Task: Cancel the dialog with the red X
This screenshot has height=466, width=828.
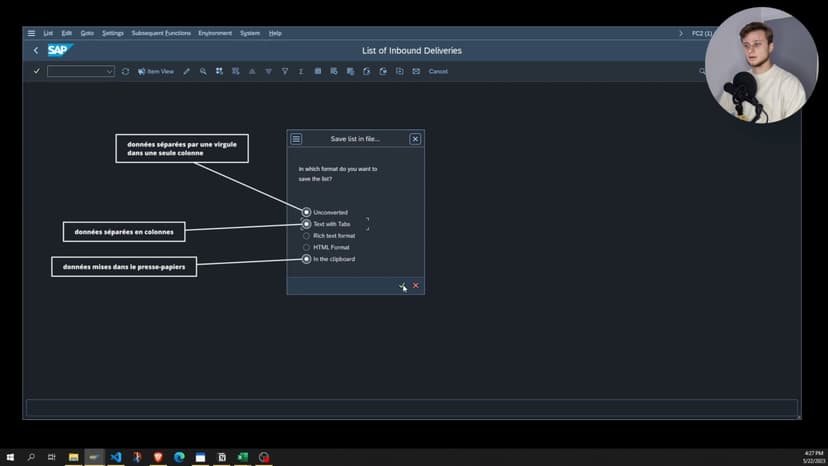Action: click(x=416, y=286)
